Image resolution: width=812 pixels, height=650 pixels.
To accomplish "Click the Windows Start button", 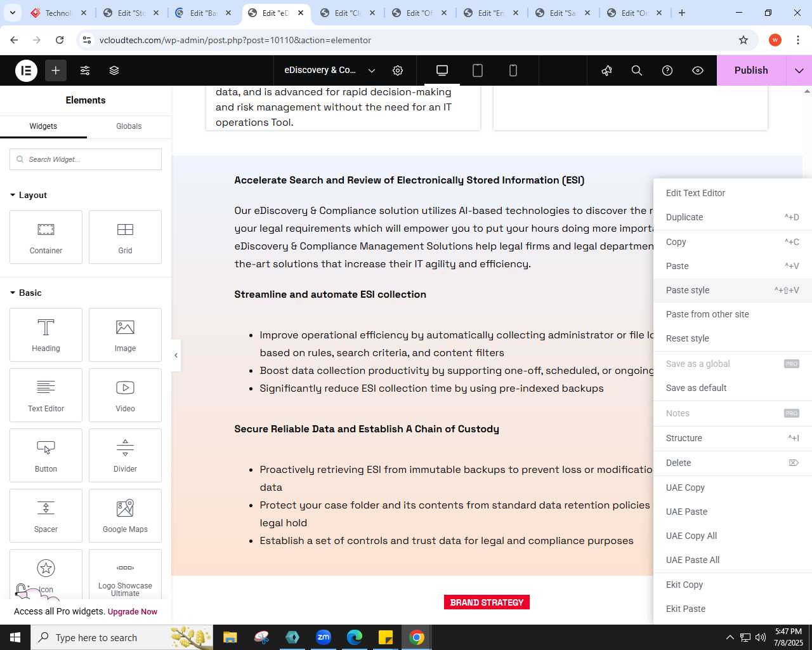I will [15, 637].
